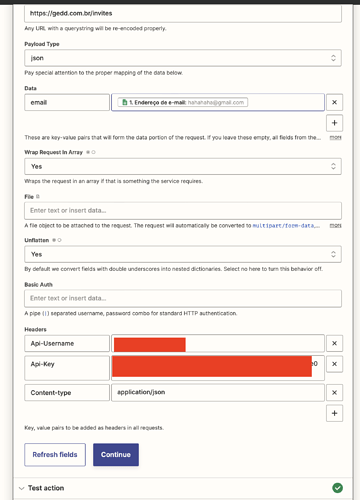Click the Wrap Request In Array info icon
The width and height of the screenshot is (360, 500).
91,152
